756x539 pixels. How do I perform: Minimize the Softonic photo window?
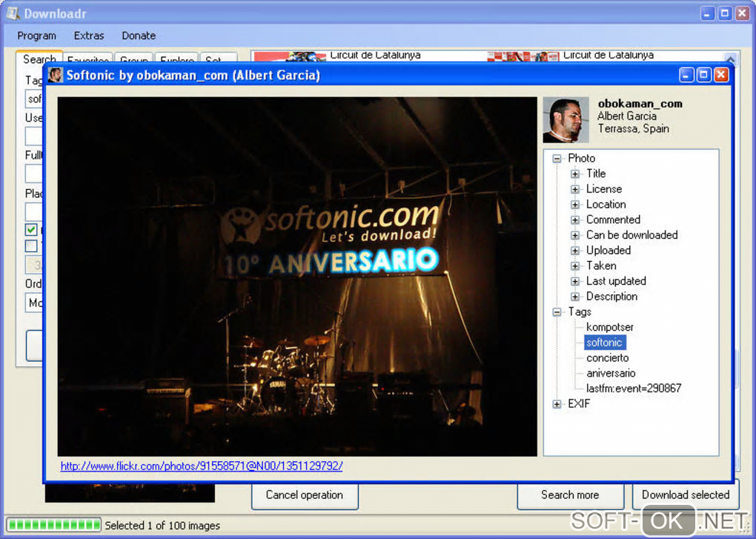(686, 75)
